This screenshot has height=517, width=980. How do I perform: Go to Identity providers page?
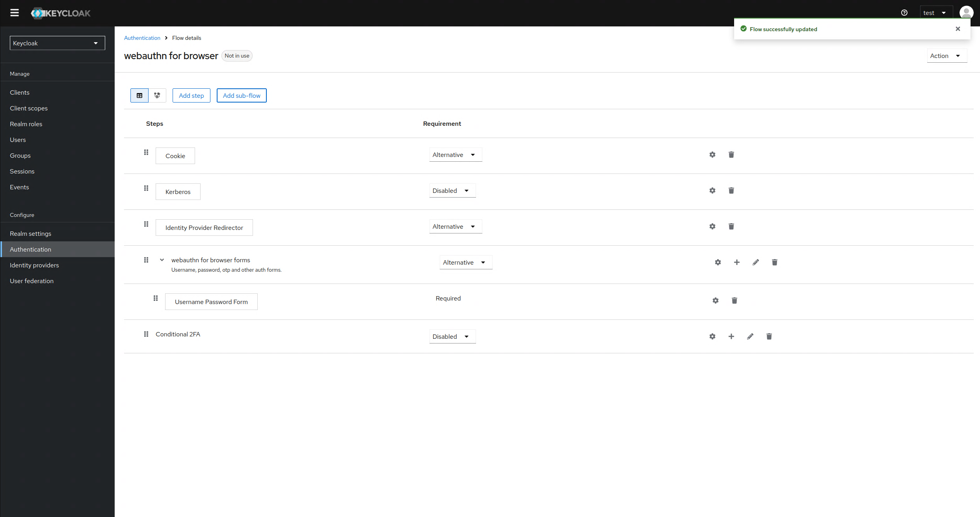34,265
